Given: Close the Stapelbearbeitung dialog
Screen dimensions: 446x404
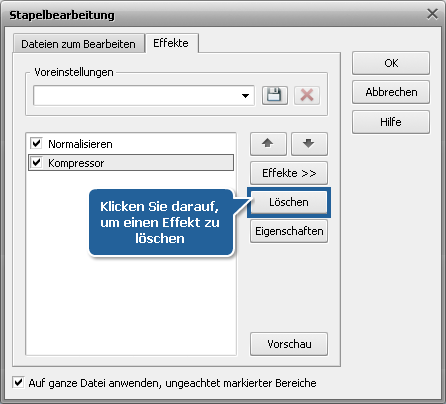Looking at the screenshot, I should [432, 14].
